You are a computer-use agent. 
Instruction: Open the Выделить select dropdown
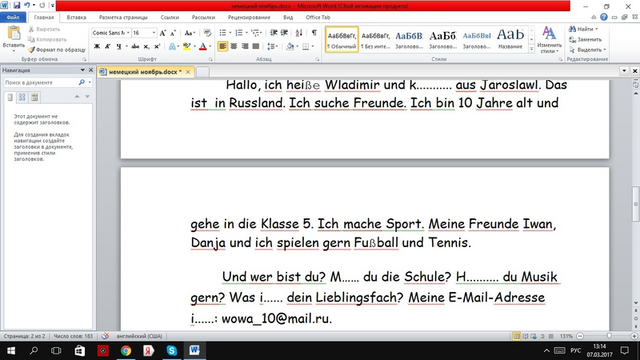[x=588, y=50]
